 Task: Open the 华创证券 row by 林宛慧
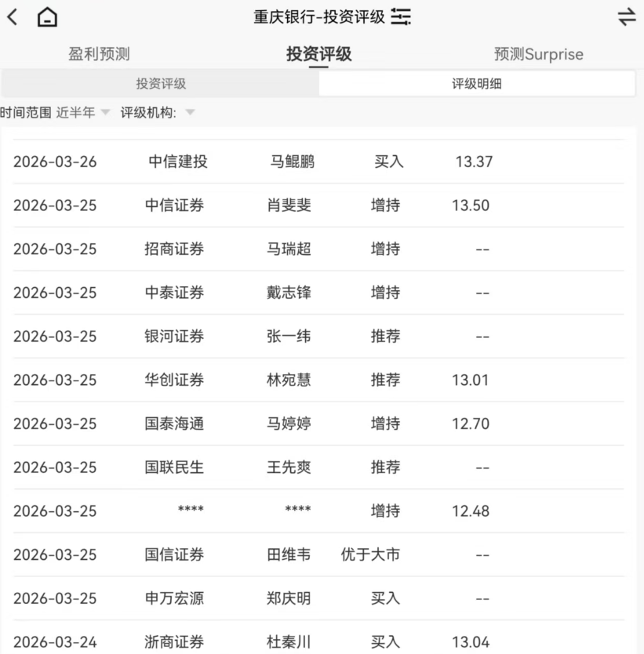[x=322, y=380]
